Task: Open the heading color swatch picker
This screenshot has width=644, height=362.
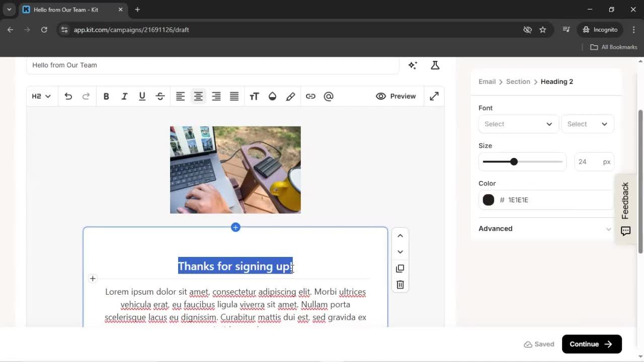Action: click(x=488, y=200)
